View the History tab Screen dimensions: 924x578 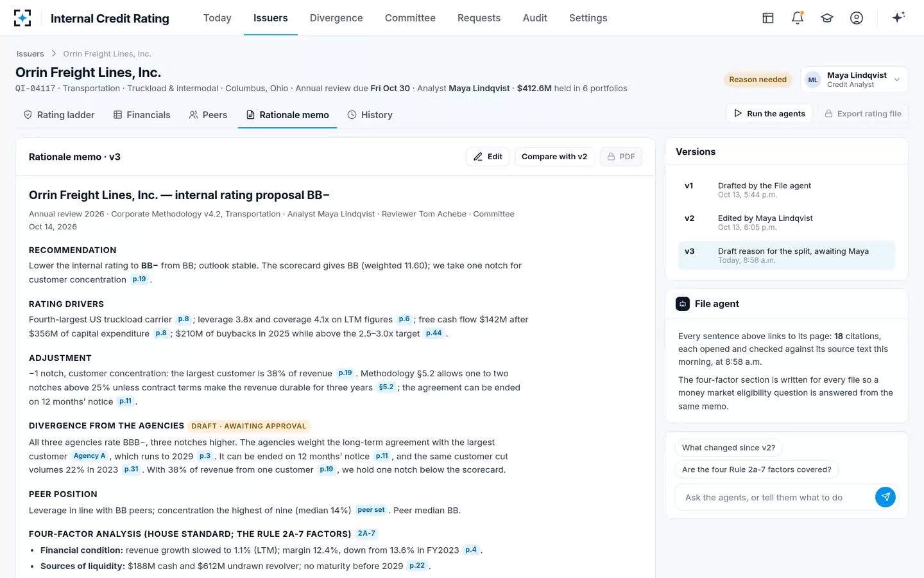coord(370,115)
